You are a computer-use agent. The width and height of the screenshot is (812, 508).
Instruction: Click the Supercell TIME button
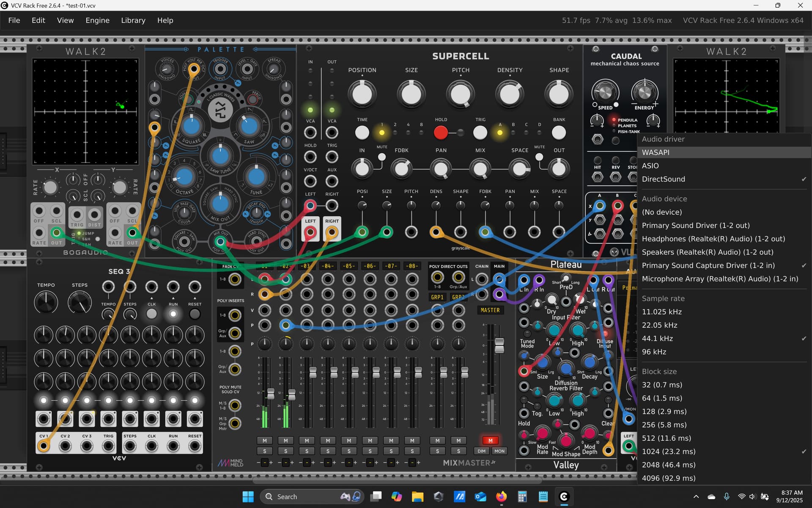click(x=362, y=133)
